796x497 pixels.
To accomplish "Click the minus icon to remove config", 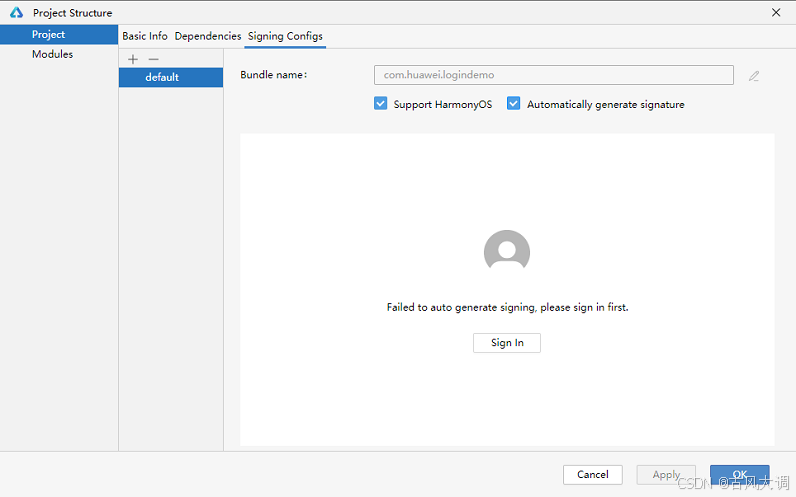I will point(154,59).
